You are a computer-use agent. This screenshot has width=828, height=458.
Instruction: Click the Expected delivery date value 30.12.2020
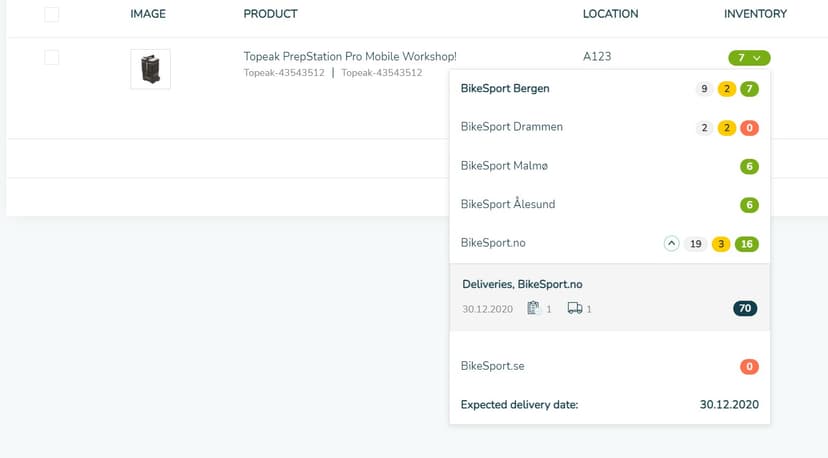729,405
